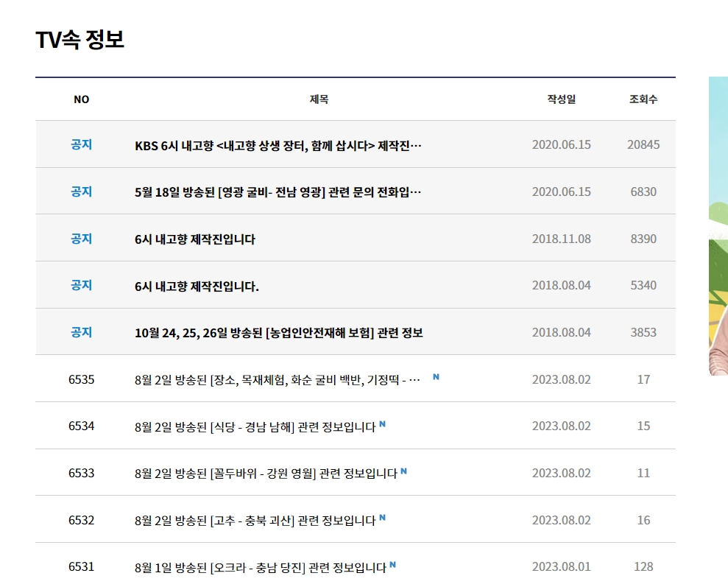Click the N marker on the 고추 충북 괴산 post
This screenshot has height=587, width=728.
click(382, 520)
